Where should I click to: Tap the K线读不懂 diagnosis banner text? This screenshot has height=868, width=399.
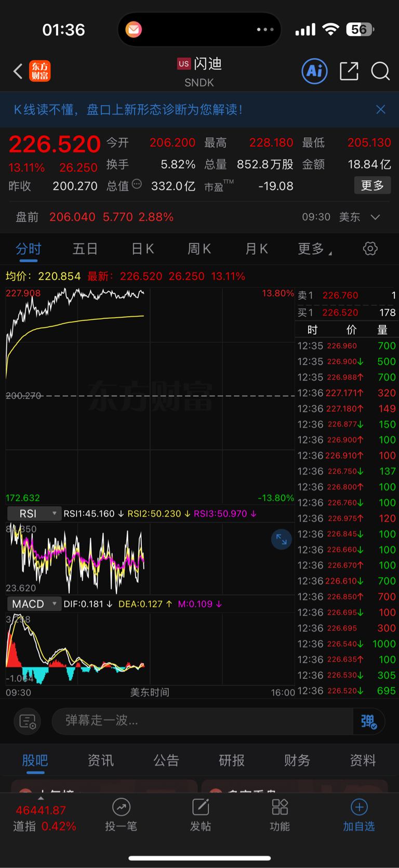(x=128, y=109)
